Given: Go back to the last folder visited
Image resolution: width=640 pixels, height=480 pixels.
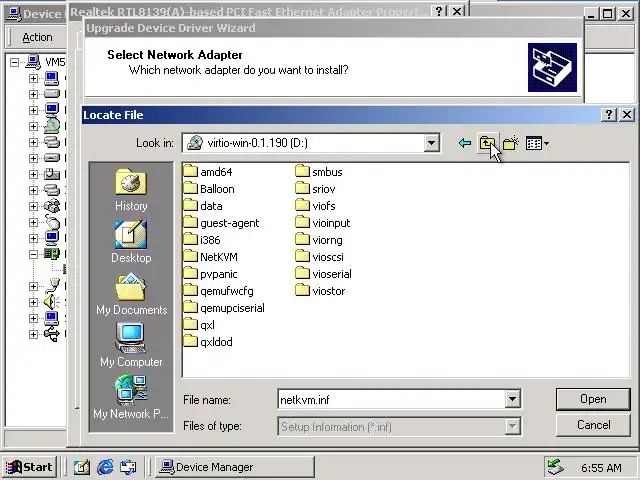Looking at the screenshot, I should point(464,143).
